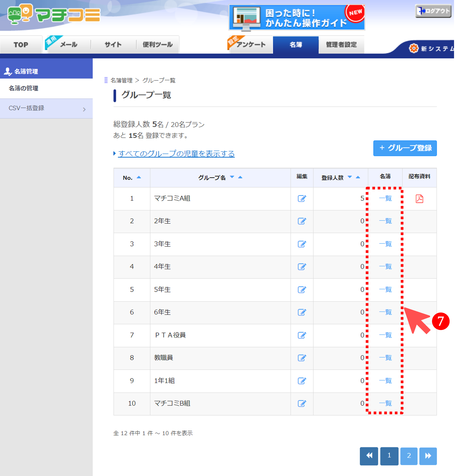The height and width of the screenshot is (476, 460).
Task: Sort グループ名 column descending arrow
Action: [232, 177]
